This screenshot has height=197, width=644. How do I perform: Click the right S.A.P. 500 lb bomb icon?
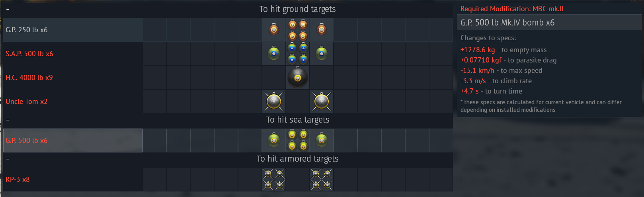click(322, 53)
